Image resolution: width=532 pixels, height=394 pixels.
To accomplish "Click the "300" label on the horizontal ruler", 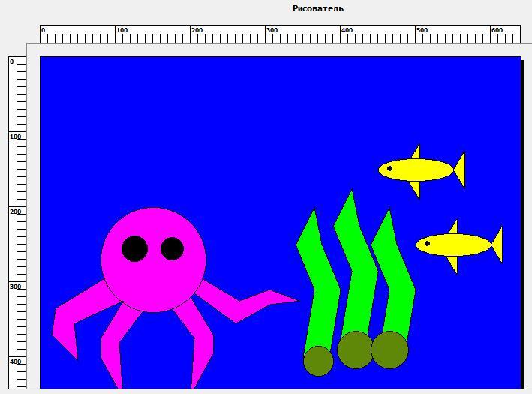I will coord(272,30).
